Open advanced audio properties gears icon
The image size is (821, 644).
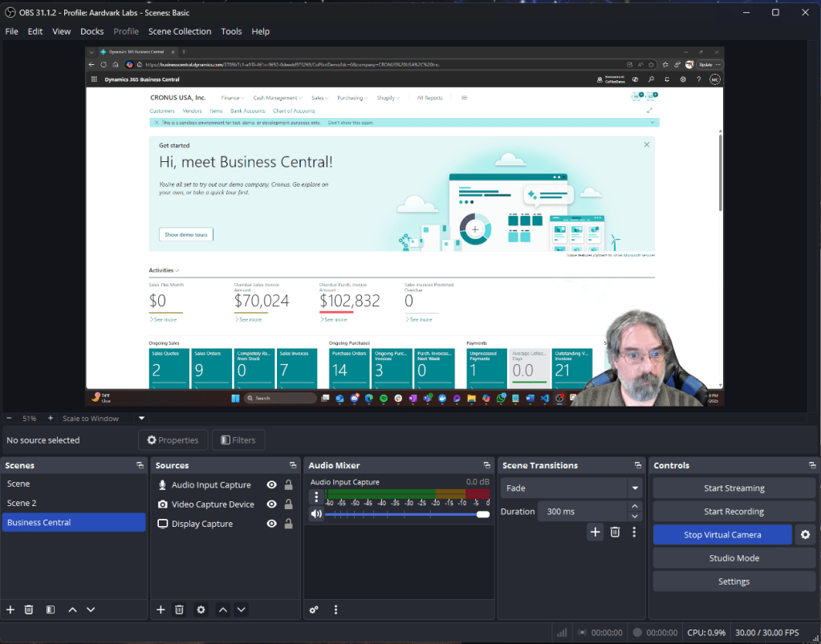coord(314,610)
